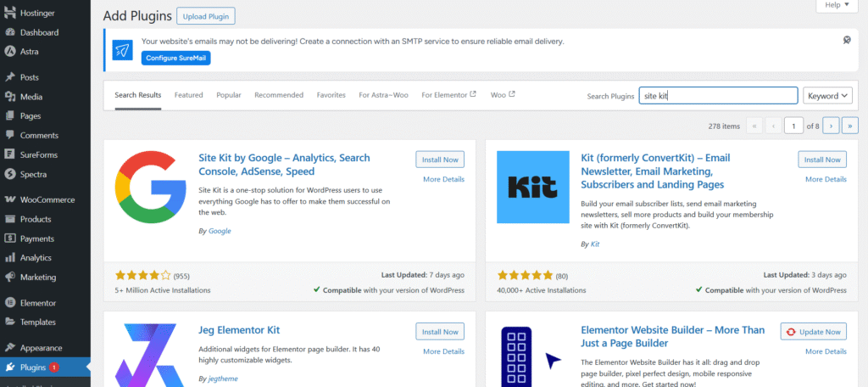Screen dimensions: 868x387
Task: Click Update Now for Elementor Website Builder
Action: tap(814, 332)
